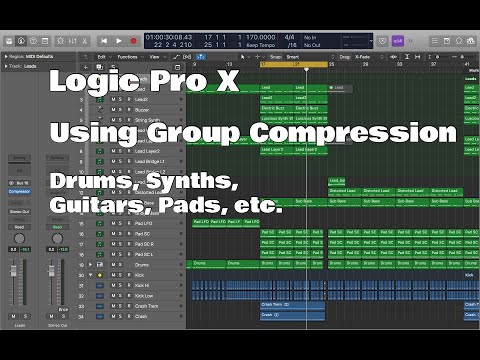480x360 pixels.
Task: Click the Bnce button on Stereo Out strip
Action: 63,309
